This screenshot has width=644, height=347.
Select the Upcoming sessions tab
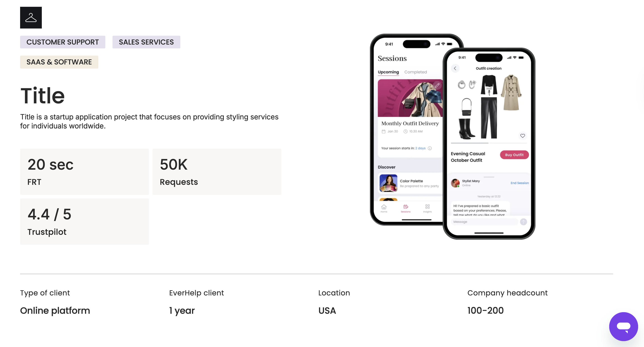click(x=388, y=72)
